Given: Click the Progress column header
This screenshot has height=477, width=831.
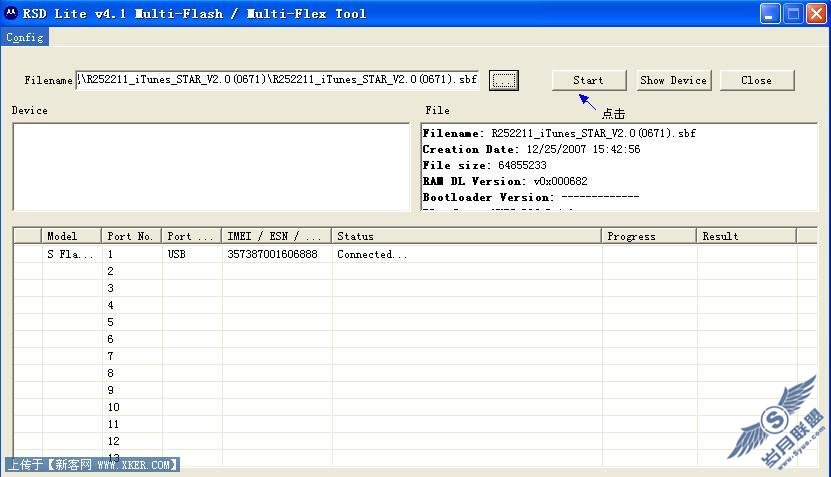Looking at the screenshot, I should point(649,236).
